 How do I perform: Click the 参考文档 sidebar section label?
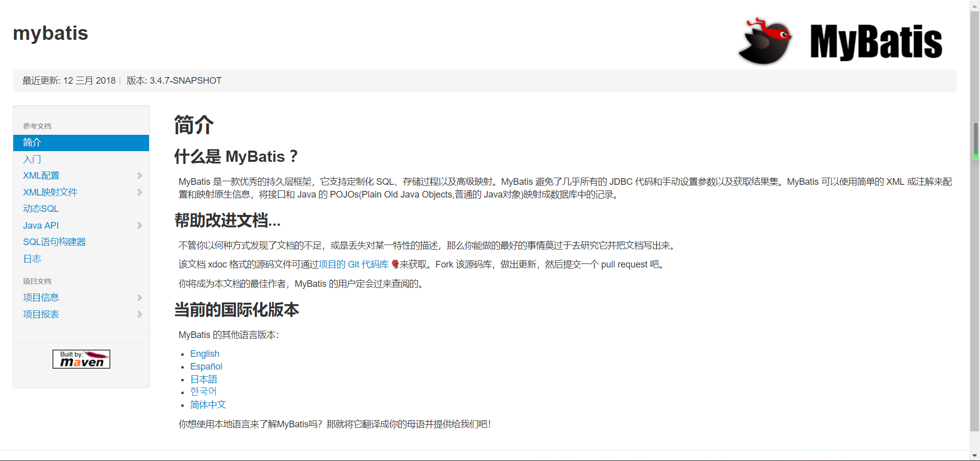point(37,126)
